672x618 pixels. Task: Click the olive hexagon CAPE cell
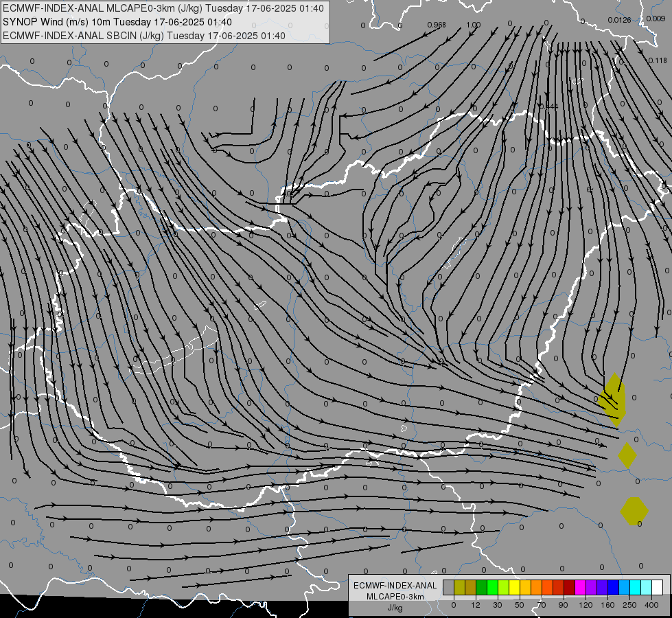(634, 511)
